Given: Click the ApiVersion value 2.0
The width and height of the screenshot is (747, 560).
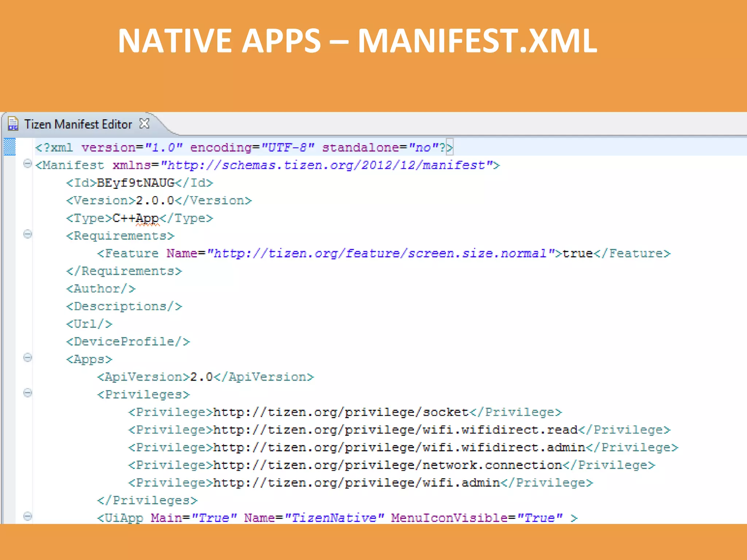Looking at the screenshot, I should click(x=202, y=377).
